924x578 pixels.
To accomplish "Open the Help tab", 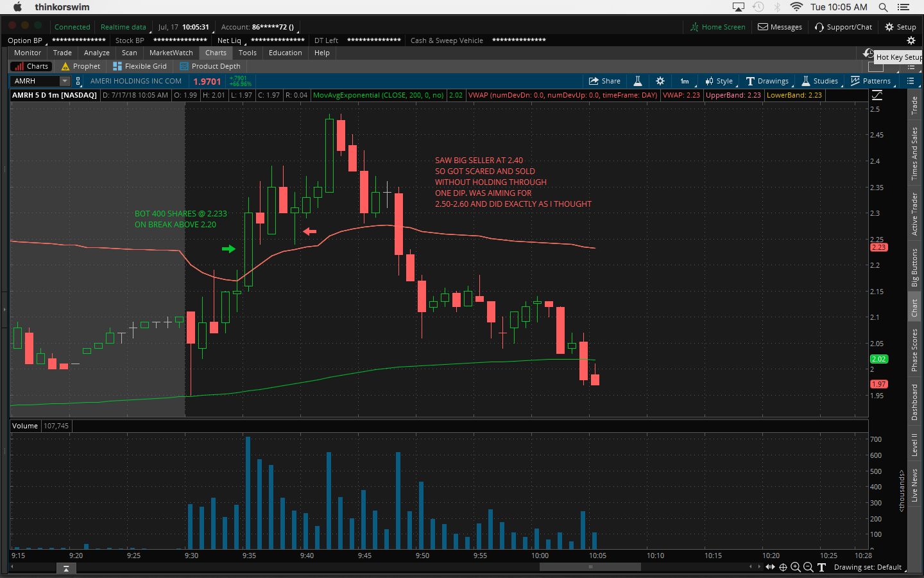I will [x=322, y=53].
